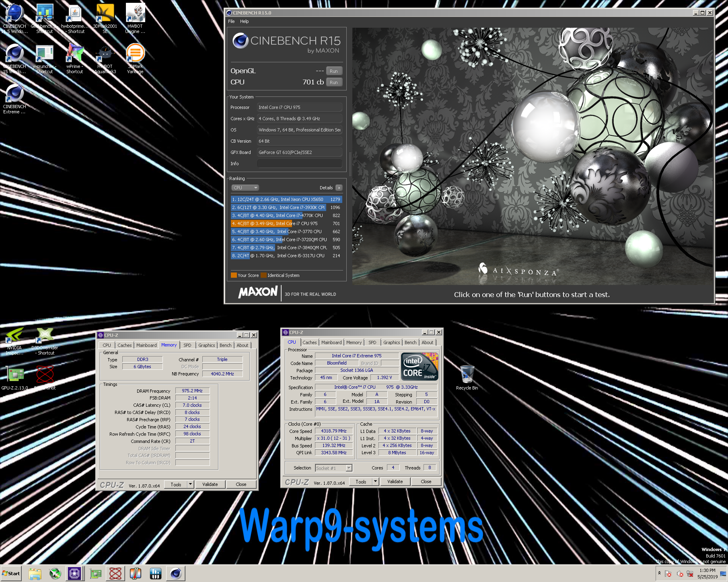The image size is (728, 582).
Task: Open the CINEBENCH 11.5 desktop shortcut
Action: (15, 18)
